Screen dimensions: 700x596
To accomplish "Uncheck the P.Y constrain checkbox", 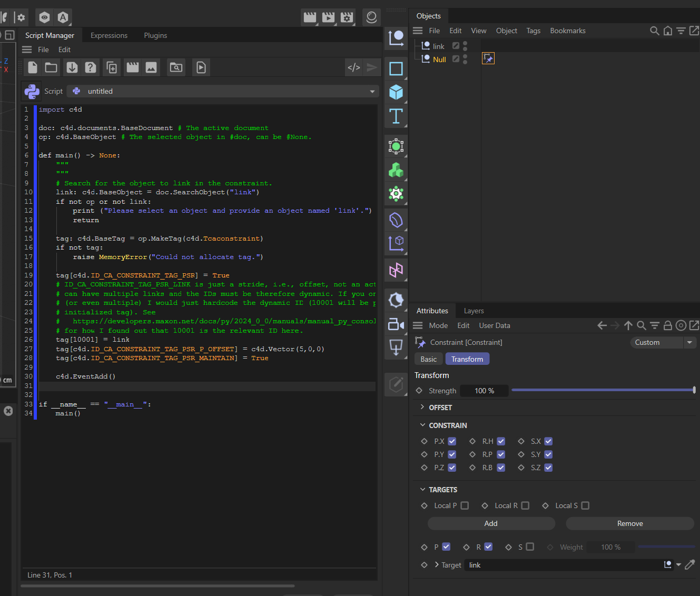I will (452, 454).
